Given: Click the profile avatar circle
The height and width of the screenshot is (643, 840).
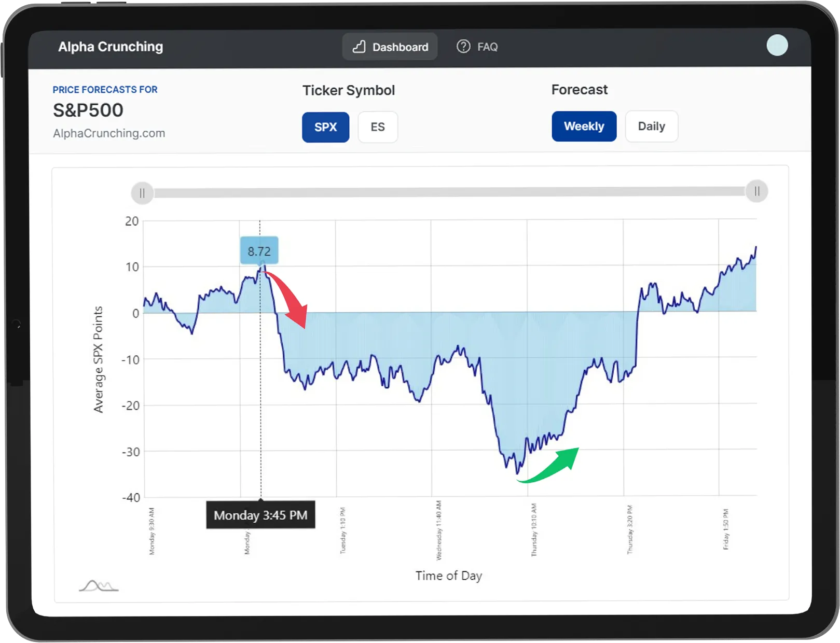Looking at the screenshot, I should click(777, 46).
